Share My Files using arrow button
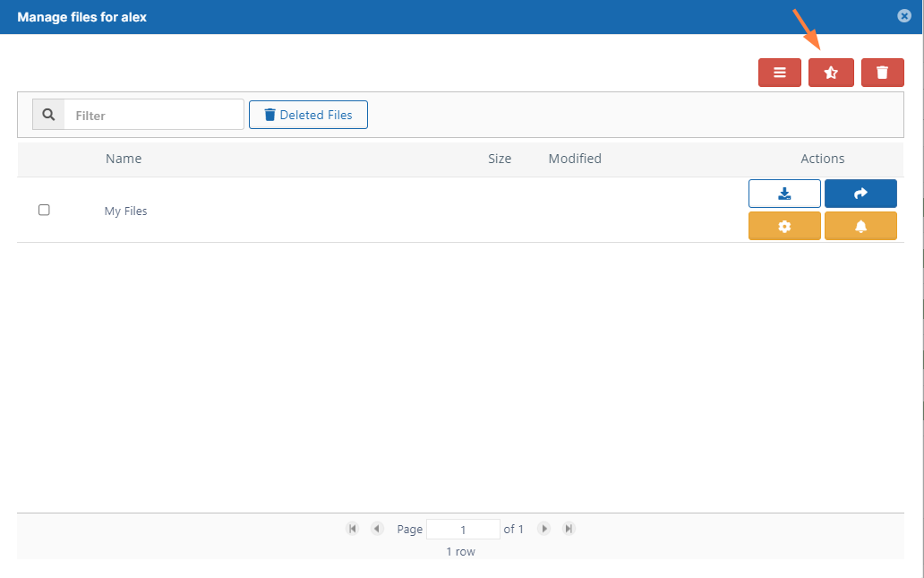 pos(860,194)
